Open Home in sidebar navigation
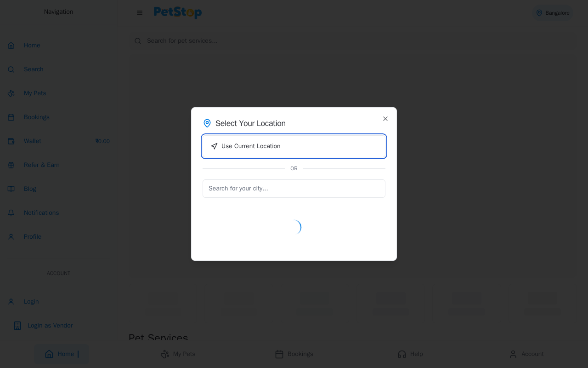 pos(32,46)
